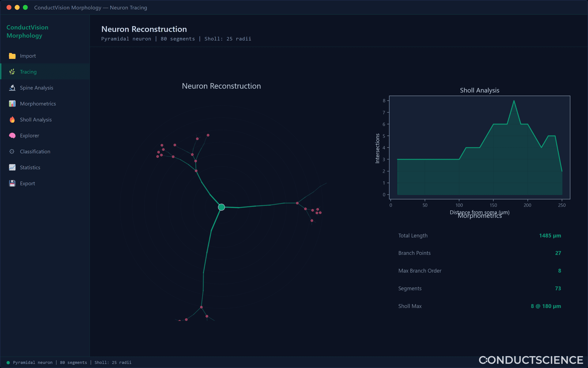Click the status bar text 'Pyramidal neuron'

33,362
